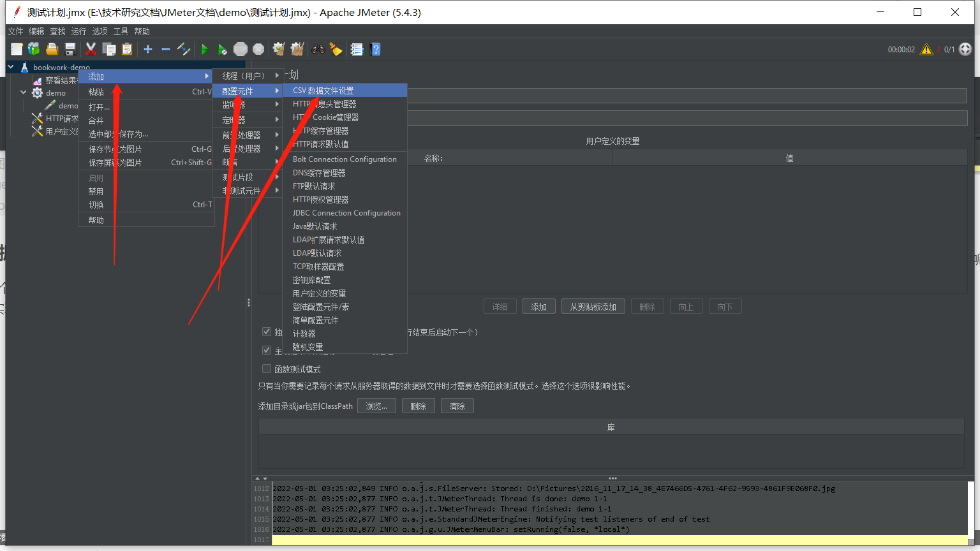Click the Copy toolbar icon
The image size is (980, 551).
pos(109,49)
